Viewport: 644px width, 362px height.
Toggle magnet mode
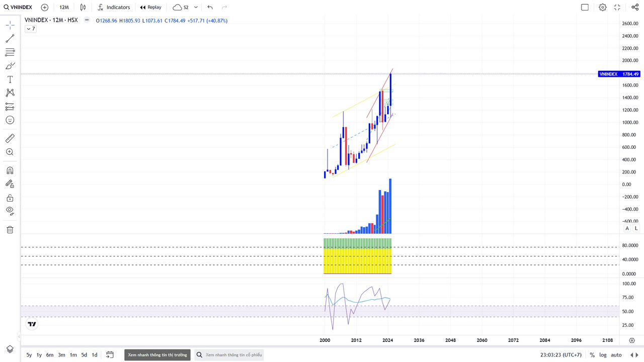click(x=10, y=170)
